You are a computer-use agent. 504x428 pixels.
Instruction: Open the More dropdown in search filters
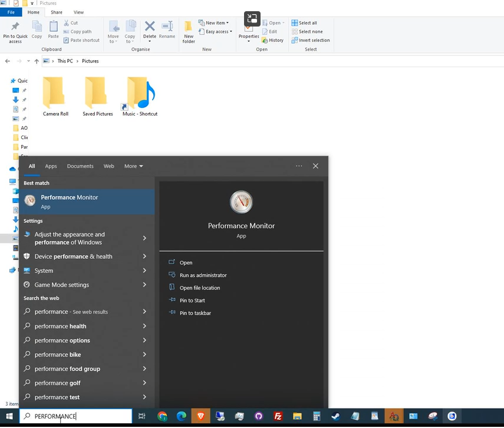click(x=133, y=166)
